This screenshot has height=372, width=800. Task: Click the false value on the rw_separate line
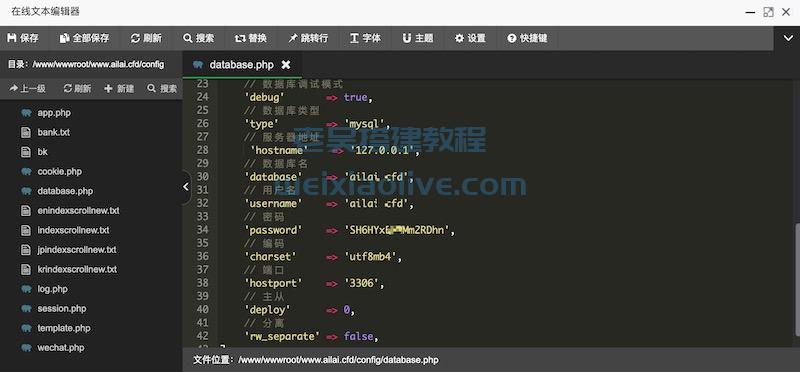click(x=359, y=337)
